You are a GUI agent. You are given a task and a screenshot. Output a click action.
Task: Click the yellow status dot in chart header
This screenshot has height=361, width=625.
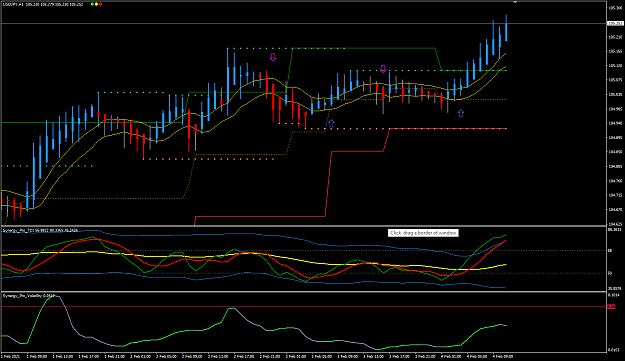[x=96, y=4]
